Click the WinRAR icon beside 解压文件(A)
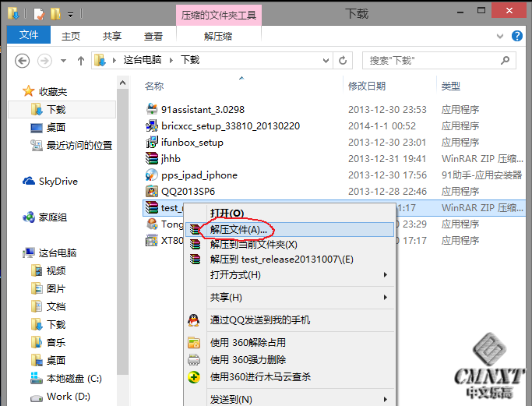 (x=195, y=230)
